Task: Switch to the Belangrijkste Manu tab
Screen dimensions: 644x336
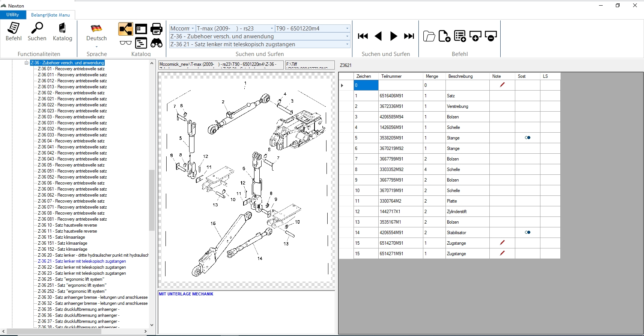Action: click(x=50, y=15)
